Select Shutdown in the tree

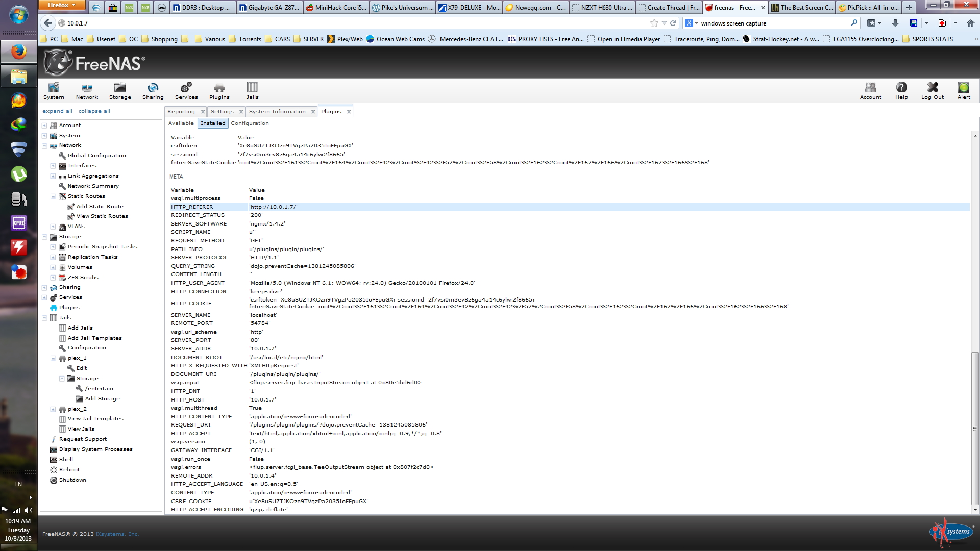(72, 480)
